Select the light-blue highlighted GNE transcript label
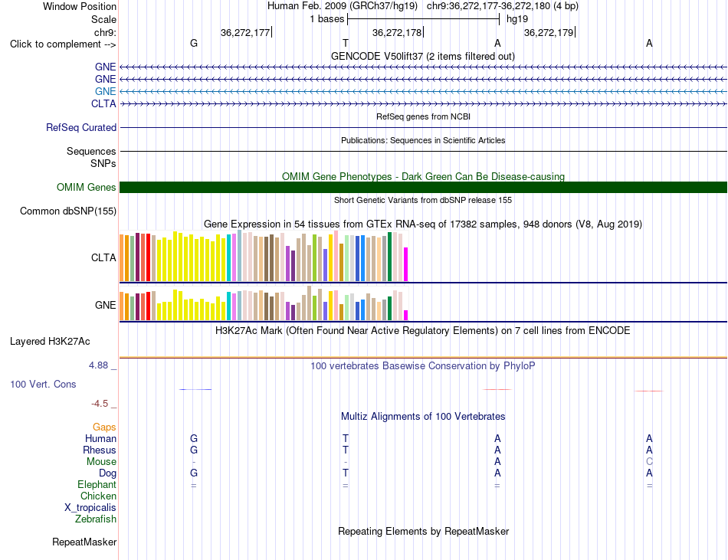Image resolution: width=728 pixels, height=560 pixels. 106,91
